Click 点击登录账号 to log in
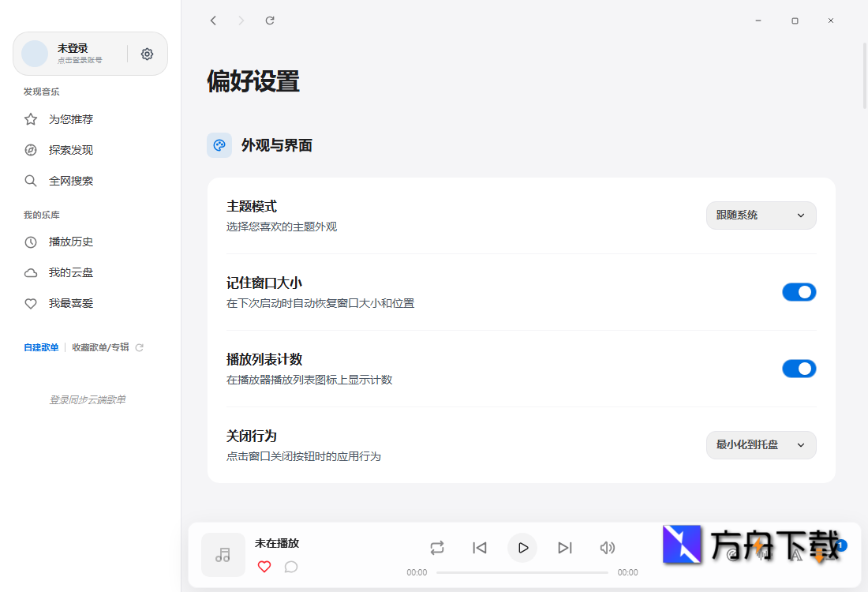868x592 pixels. click(79, 60)
